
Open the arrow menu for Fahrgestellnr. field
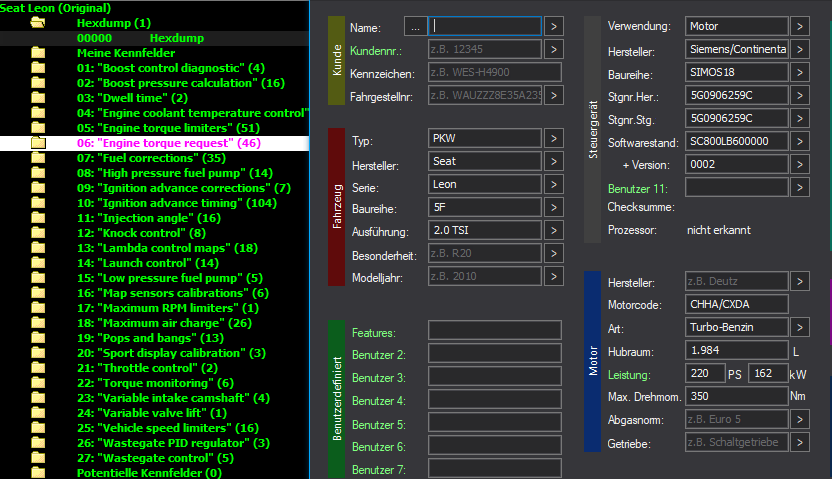pos(553,95)
